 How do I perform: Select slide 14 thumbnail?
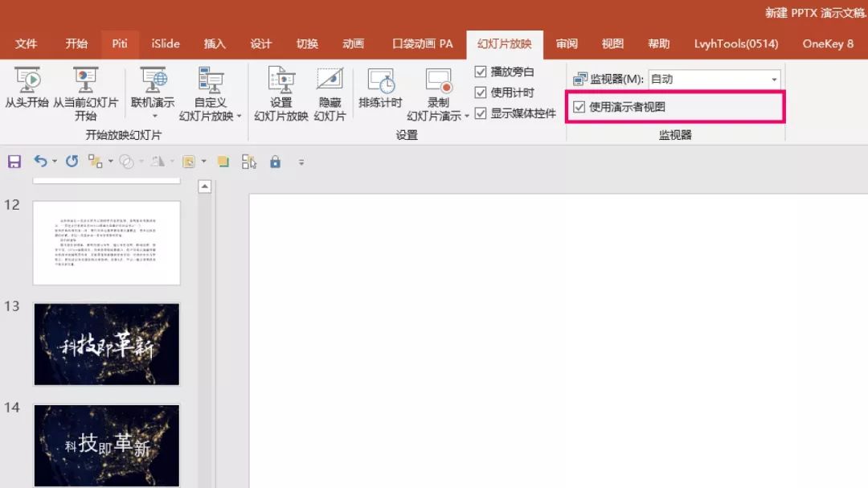click(106, 446)
